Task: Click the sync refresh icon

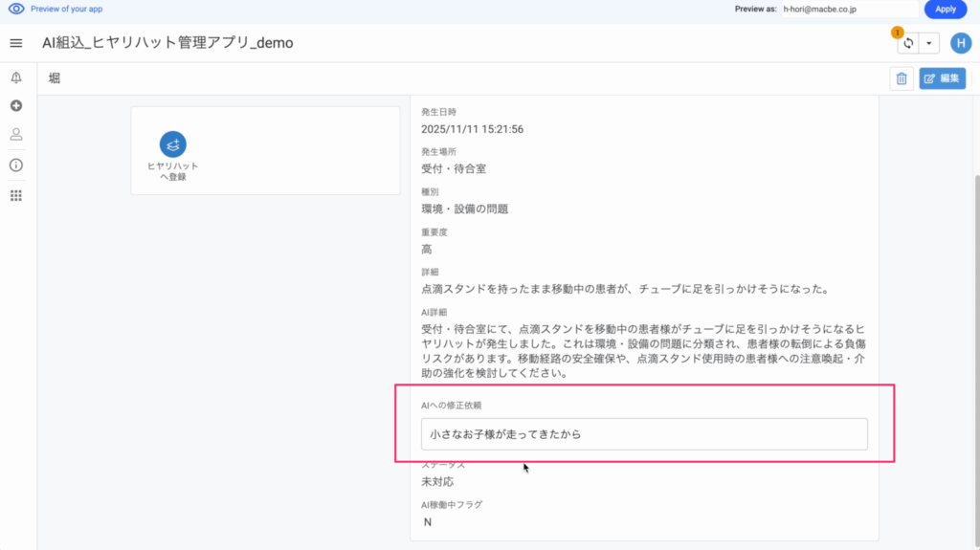Action: [908, 44]
